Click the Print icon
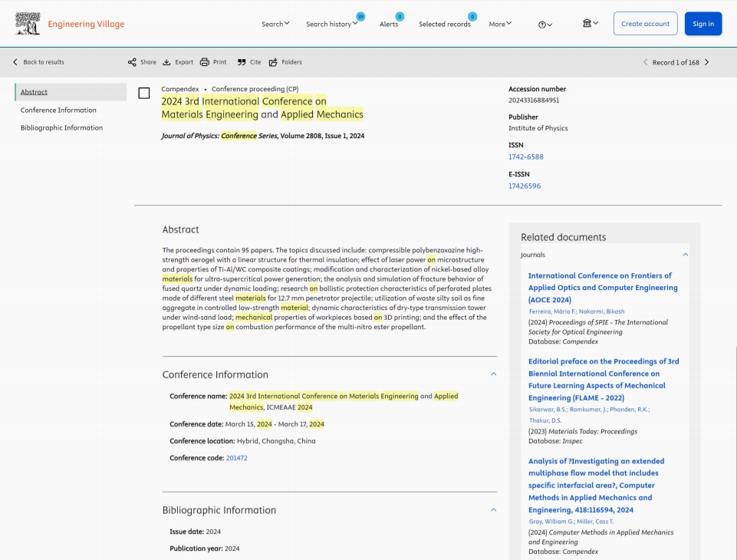The height and width of the screenshot is (560, 737). 205,62
